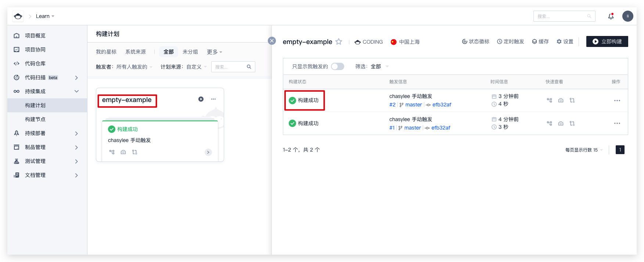Open 状态徽标 status badge settings
644x262 pixels.
475,41
